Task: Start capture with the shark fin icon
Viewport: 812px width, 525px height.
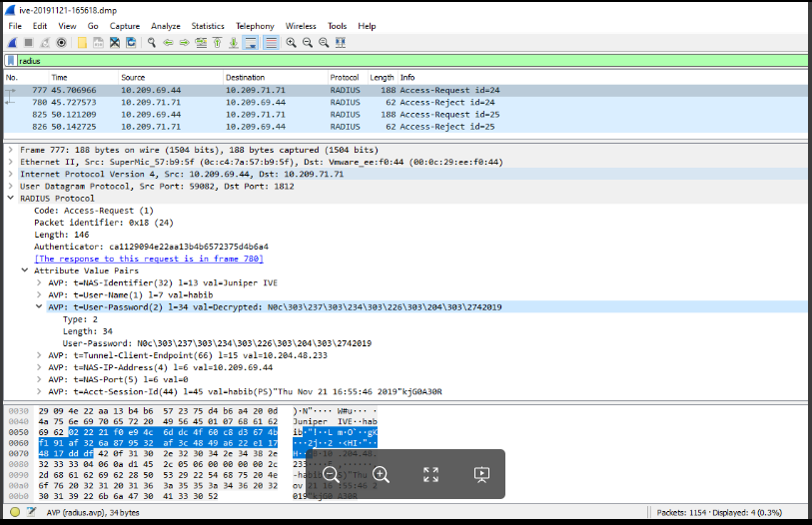Action: click(x=12, y=43)
